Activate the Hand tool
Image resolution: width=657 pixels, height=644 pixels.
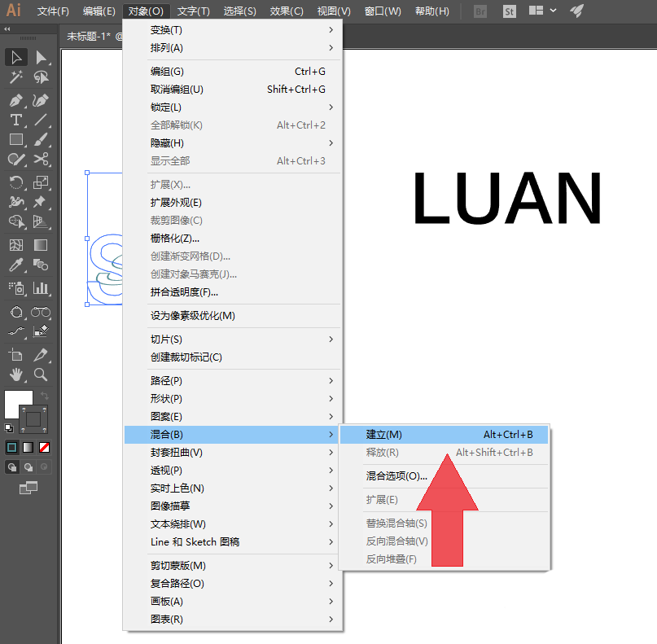[x=16, y=375]
